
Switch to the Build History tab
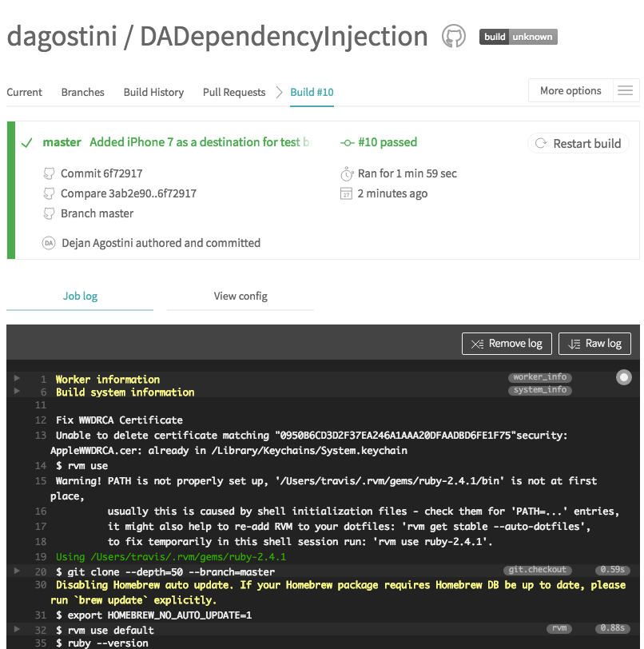[x=153, y=92]
